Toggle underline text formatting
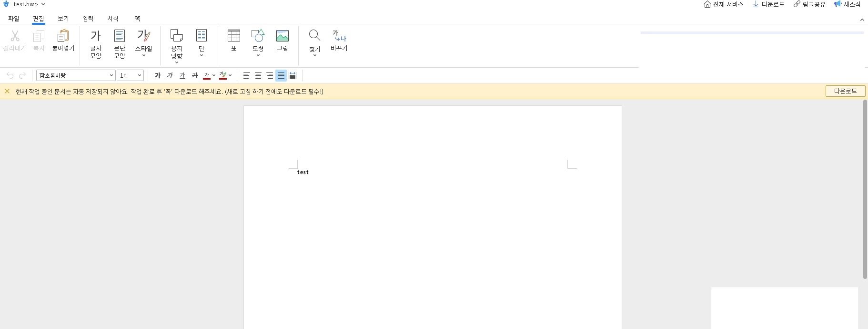868x329 pixels. click(182, 75)
